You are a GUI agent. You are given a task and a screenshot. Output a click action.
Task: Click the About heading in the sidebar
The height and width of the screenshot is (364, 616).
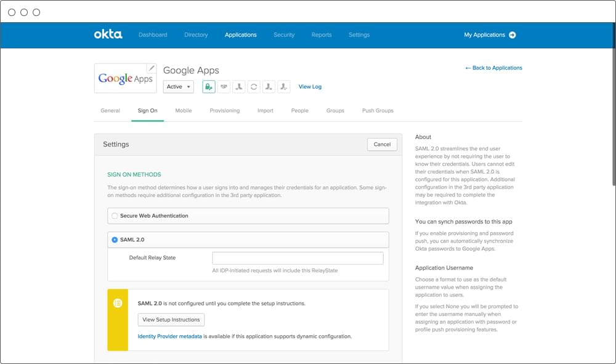(x=423, y=137)
